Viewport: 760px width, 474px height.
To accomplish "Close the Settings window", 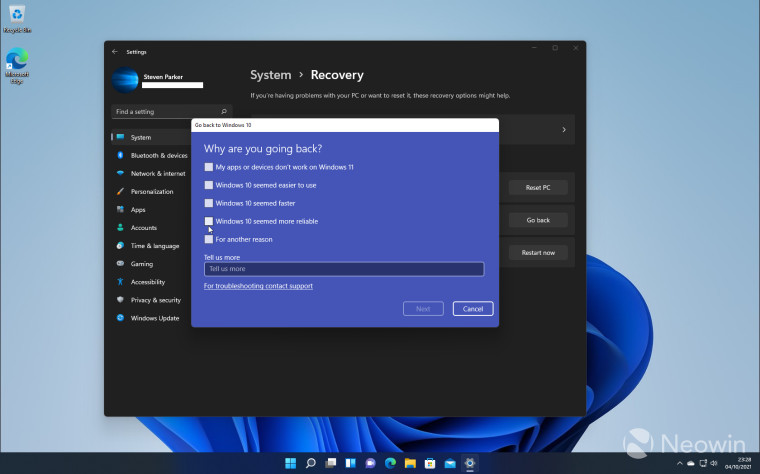I will click(575, 48).
